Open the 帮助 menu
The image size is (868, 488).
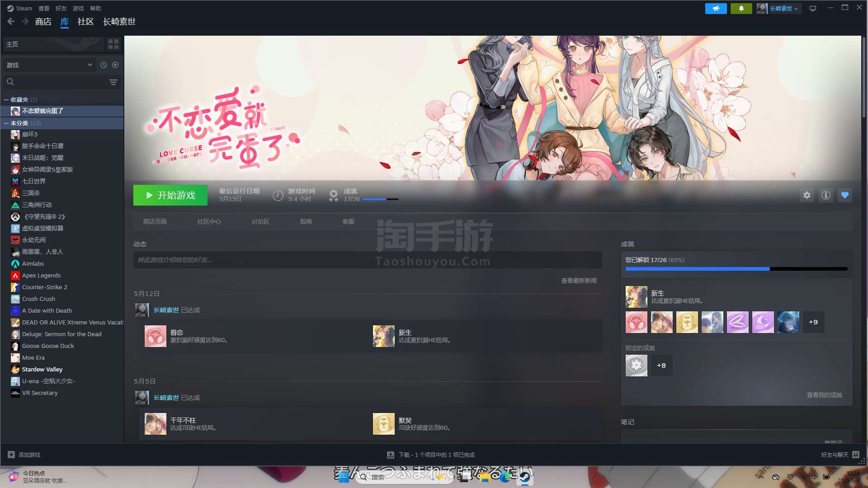tap(95, 8)
